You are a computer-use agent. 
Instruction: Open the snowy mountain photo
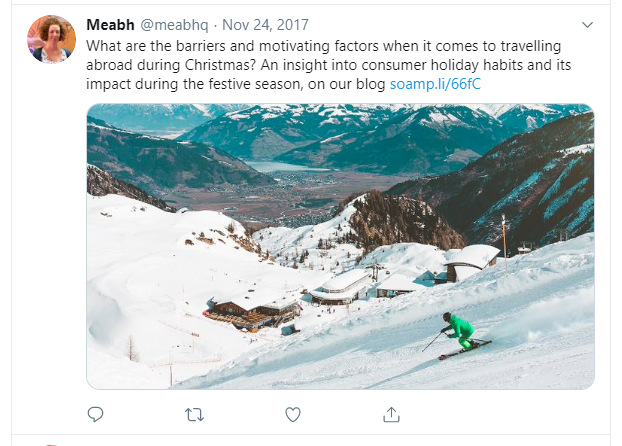(x=340, y=246)
